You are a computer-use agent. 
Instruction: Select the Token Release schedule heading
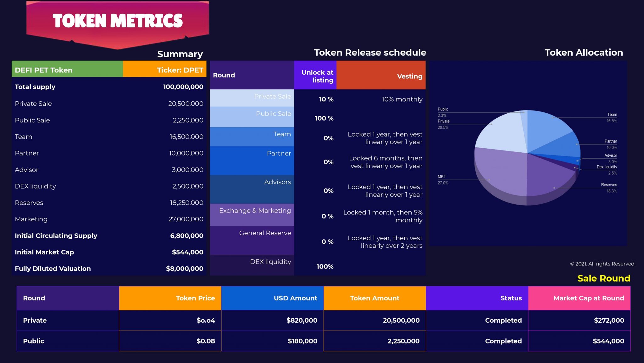370,53
